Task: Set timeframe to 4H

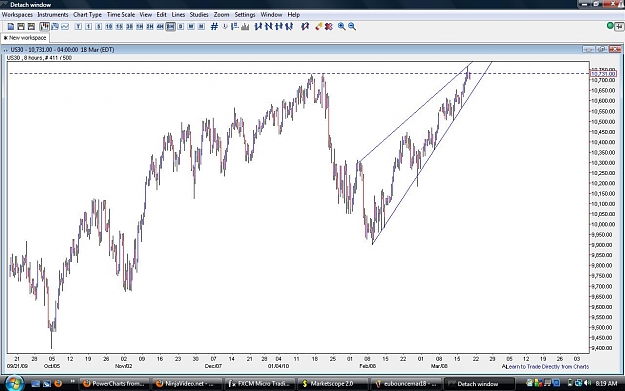Action: (x=160, y=27)
